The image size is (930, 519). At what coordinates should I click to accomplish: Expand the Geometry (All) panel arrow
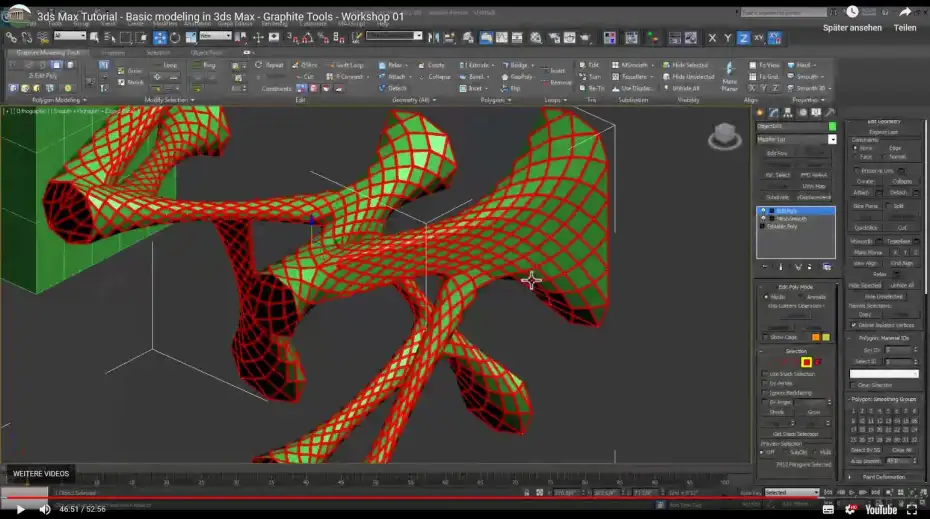tap(434, 100)
